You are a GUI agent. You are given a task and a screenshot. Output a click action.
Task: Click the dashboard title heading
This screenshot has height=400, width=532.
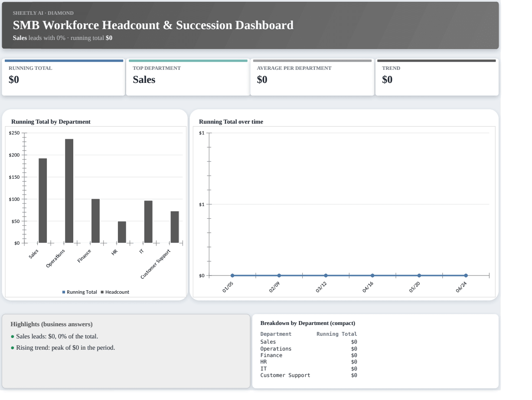[x=153, y=25]
